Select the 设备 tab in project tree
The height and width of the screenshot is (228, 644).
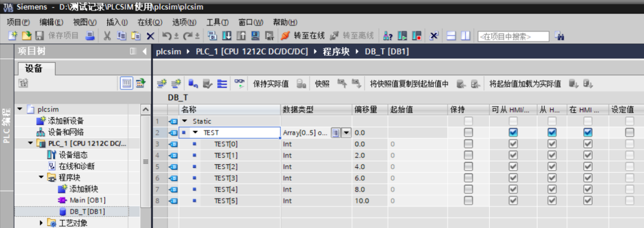click(x=34, y=68)
